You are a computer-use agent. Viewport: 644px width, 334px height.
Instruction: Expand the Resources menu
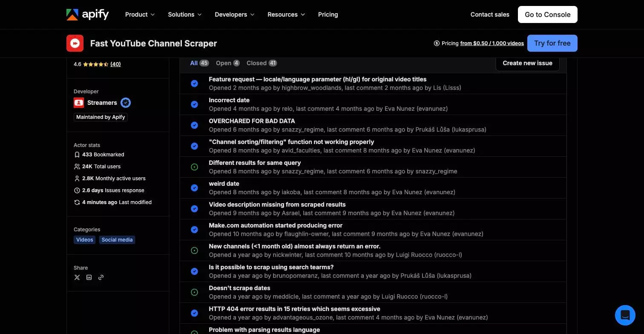(x=286, y=14)
